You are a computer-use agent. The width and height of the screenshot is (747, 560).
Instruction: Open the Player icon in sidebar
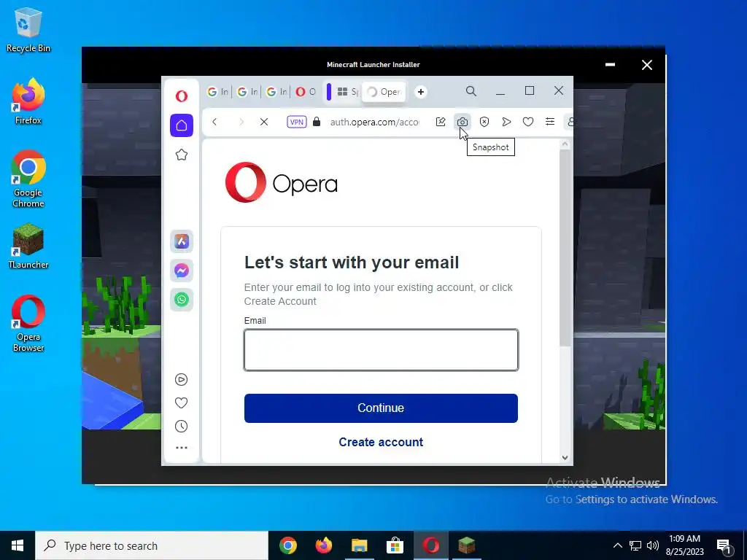click(181, 379)
